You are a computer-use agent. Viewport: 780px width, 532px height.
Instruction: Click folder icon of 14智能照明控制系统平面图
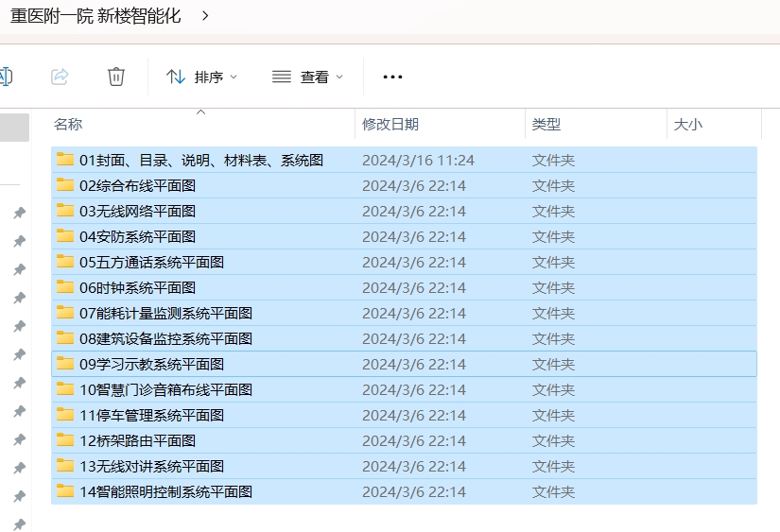click(65, 491)
